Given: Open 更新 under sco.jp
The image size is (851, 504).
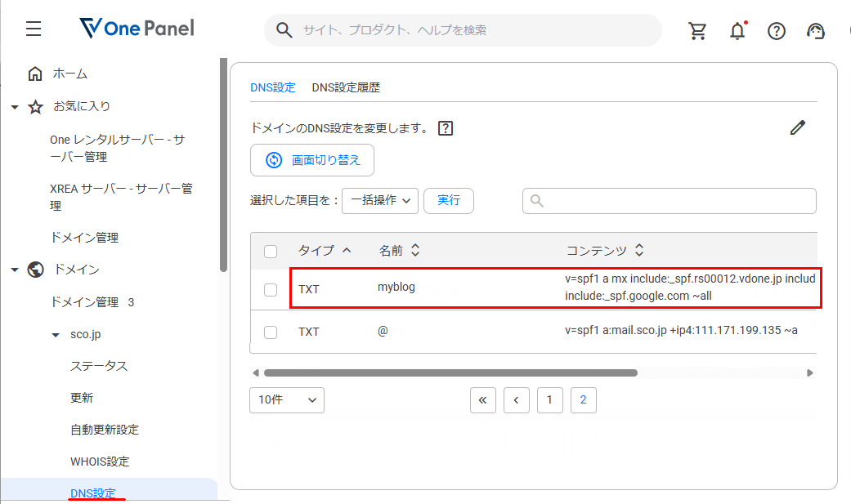Looking at the screenshot, I should point(82,398).
